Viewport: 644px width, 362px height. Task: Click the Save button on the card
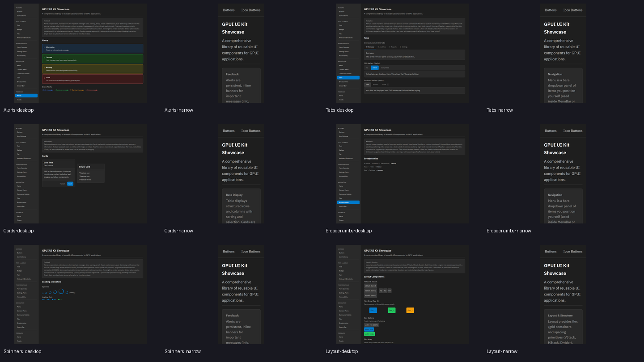70,184
